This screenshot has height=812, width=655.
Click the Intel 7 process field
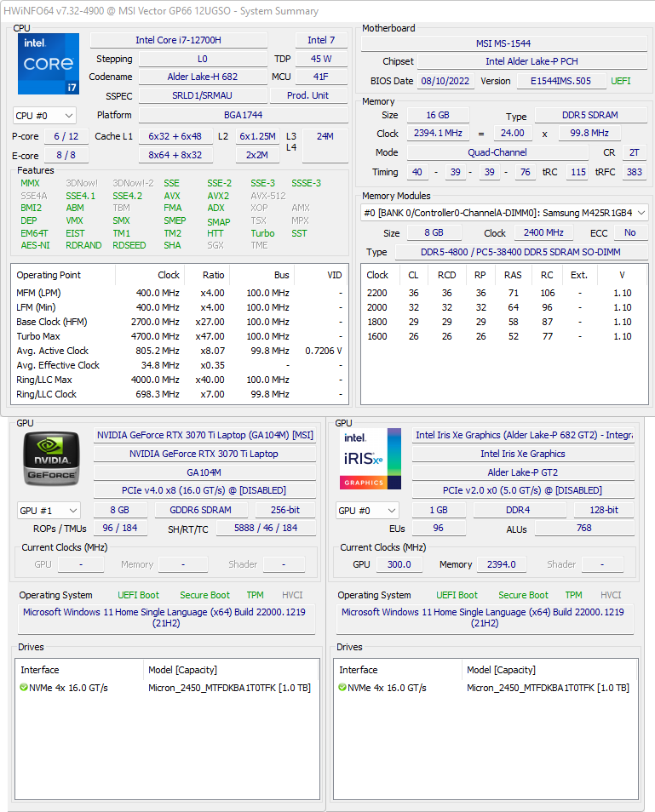[321, 40]
